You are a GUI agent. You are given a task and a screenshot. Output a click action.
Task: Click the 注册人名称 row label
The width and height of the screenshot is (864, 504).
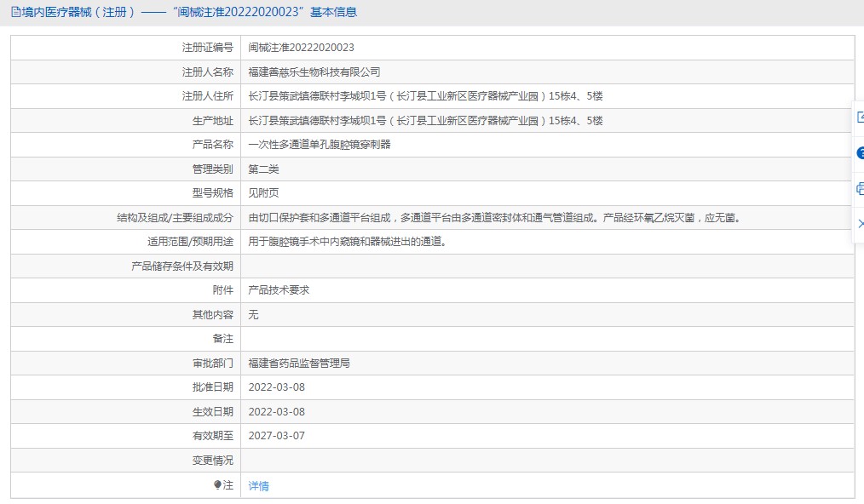[x=208, y=72]
